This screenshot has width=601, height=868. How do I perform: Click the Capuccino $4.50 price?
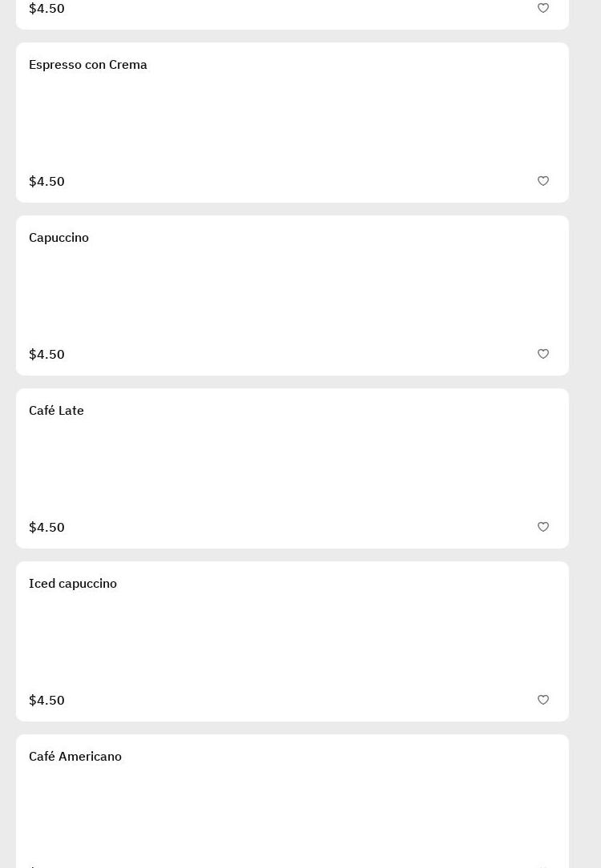(46, 355)
